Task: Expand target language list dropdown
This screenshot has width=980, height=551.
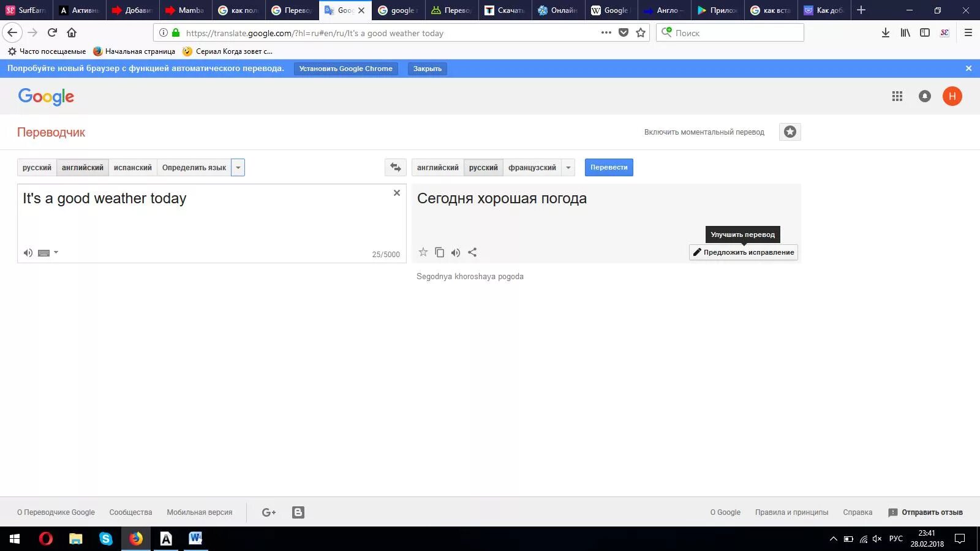Action: click(x=568, y=168)
